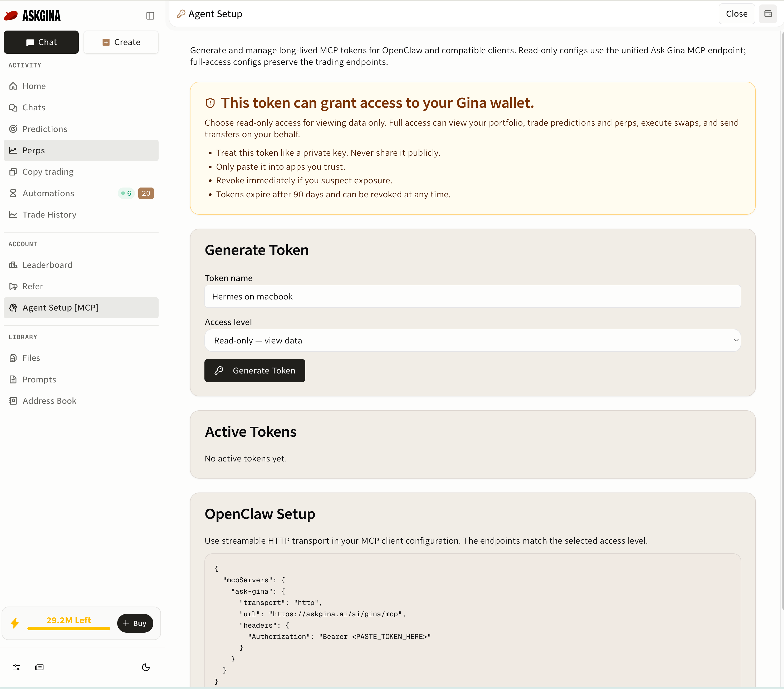Viewport: 784px width, 689px height.
Task: Click the Automations hourglass icon
Action: point(13,193)
